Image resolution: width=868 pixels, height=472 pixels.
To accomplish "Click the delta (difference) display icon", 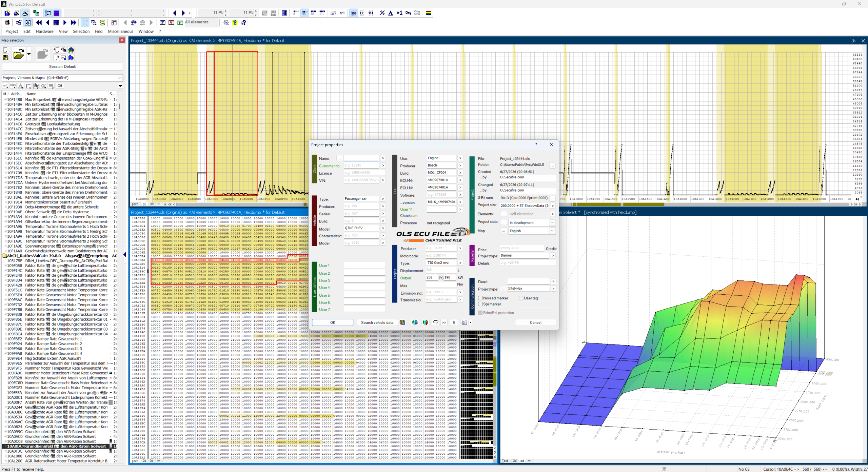I will [x=391, y=13].
